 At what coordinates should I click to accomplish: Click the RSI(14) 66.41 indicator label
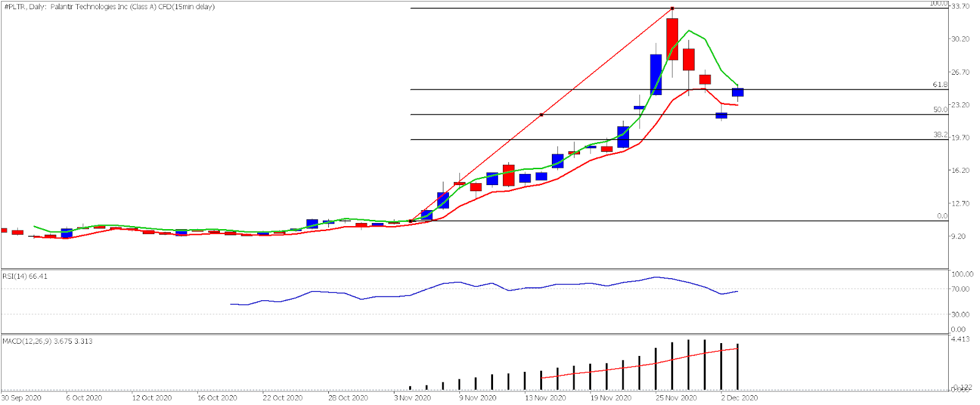(25, 276)
